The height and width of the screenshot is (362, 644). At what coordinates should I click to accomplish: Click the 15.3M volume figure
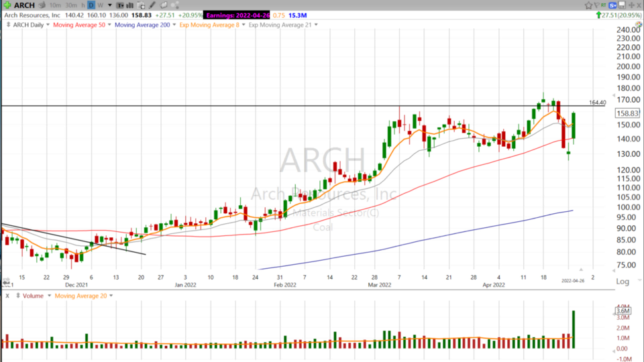(297, 15)
